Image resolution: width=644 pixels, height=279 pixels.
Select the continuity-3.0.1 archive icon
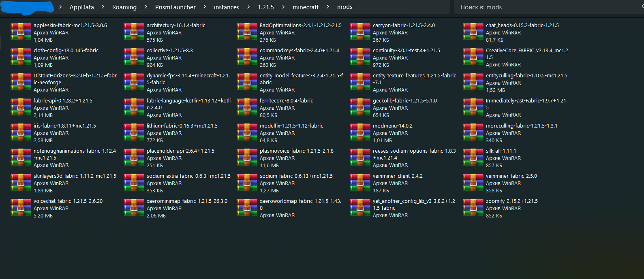360,57
